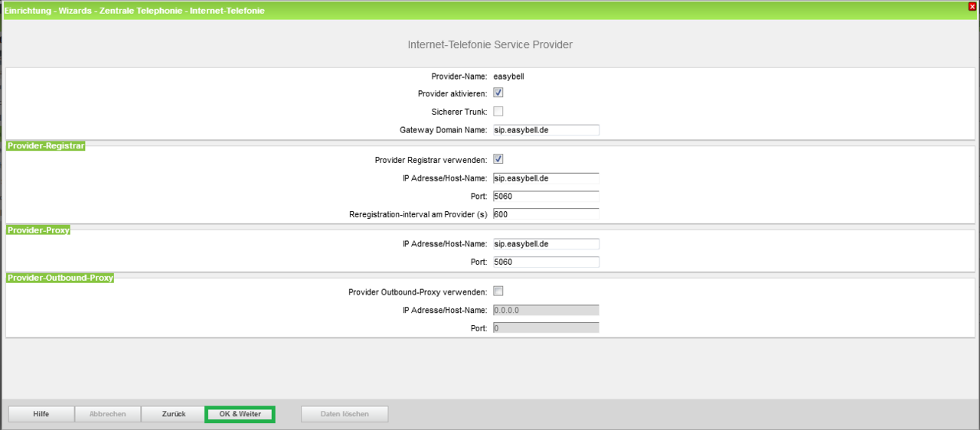Screen dimensions: 980x430
Task: Open help with the Hilfe button
Action: click(41, 414)
